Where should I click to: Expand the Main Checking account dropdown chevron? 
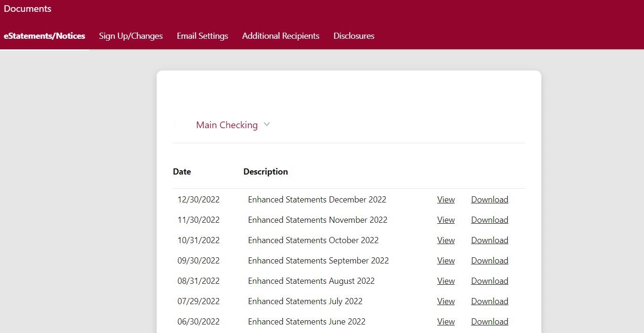click(x=267, y=124)
